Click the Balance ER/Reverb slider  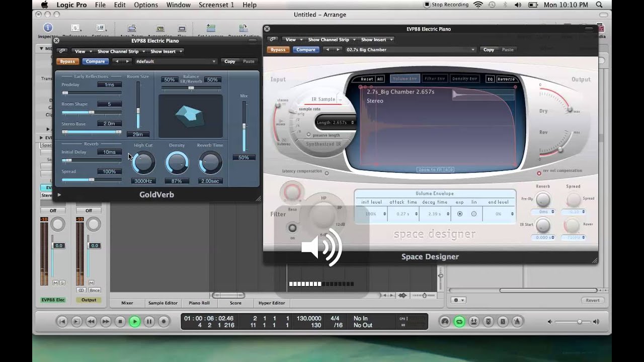[191, 88]
